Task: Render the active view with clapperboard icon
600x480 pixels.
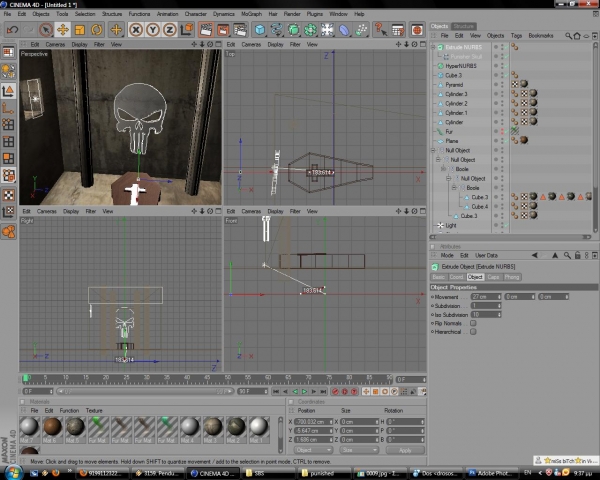Action: click(206, 29)
